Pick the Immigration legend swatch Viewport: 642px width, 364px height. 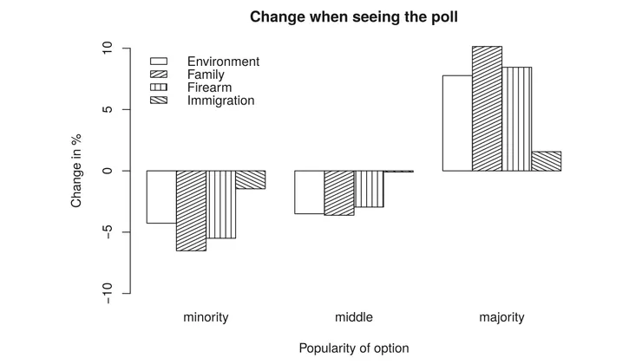click(x=159, y=101)
